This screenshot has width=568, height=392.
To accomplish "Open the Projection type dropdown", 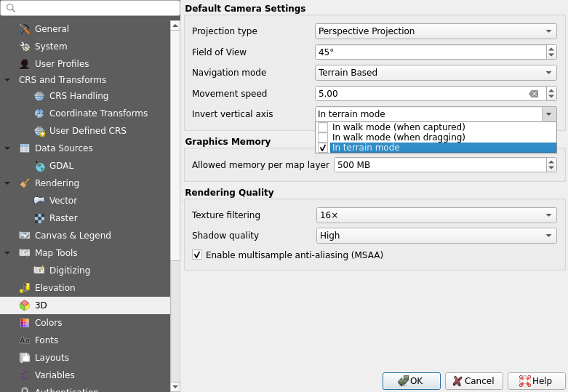I will (x=436, y=31).
